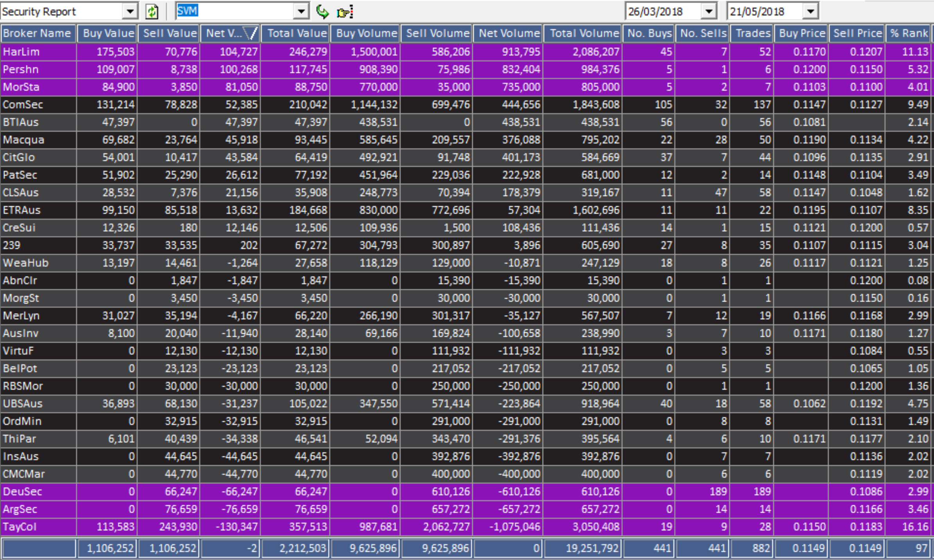The width and height of the screenshot is (934, 560).
Task: Select the UBSAus broker name cell
Action: (x=38, y=403)
